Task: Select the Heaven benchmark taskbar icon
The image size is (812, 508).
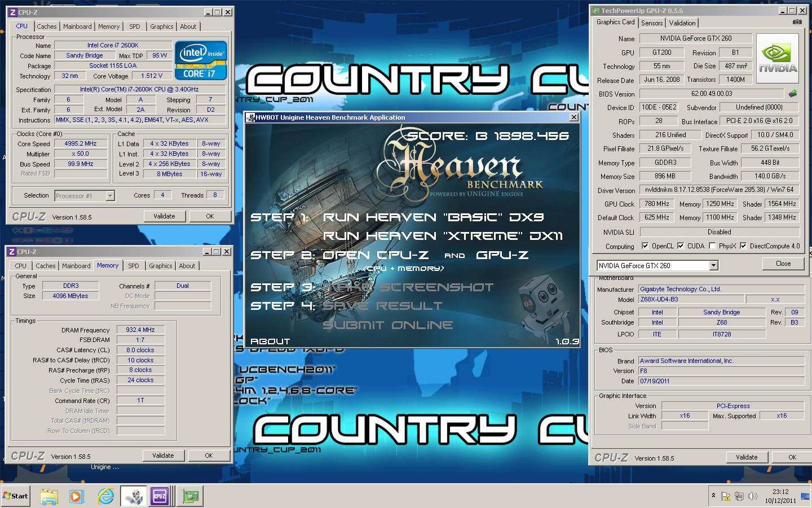Action: pyautogui.click(x=134, y=496)
